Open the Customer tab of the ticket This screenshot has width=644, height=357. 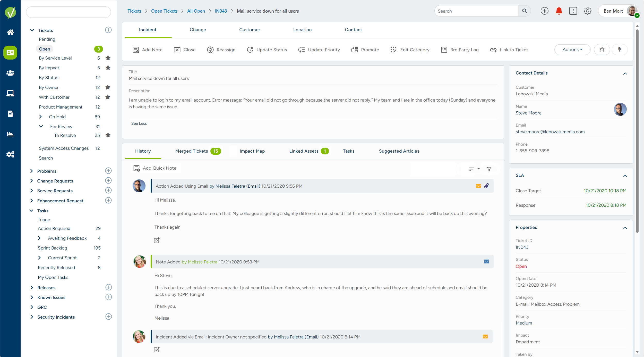point(249,30)
